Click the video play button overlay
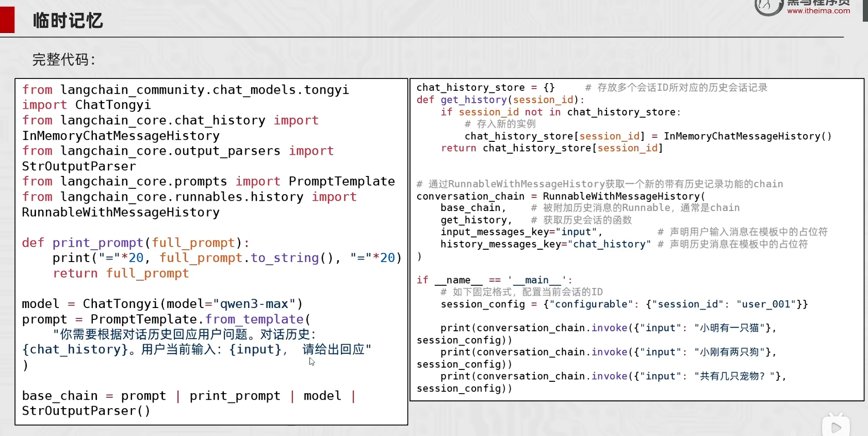Screen dimensions: 868x436 [836, 427]
